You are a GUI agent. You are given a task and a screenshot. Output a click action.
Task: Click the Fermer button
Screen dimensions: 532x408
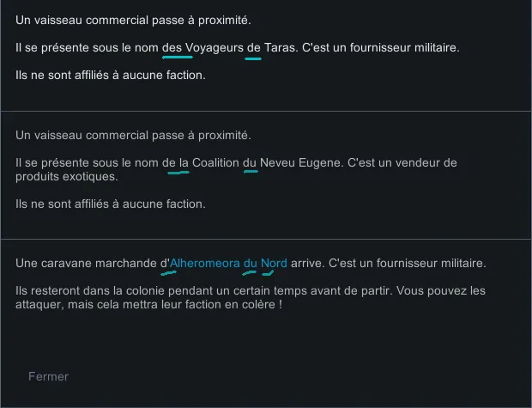48,376
